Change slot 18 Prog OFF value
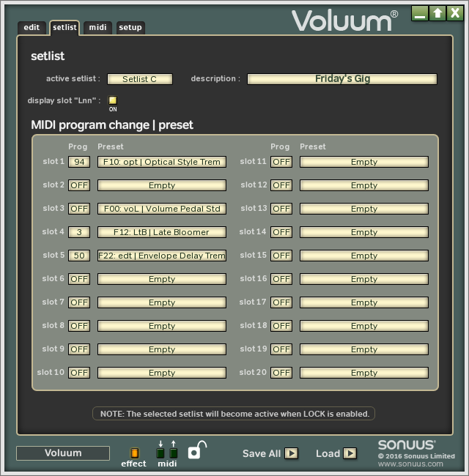The image size is (469, 476). [x=281, y=326]
